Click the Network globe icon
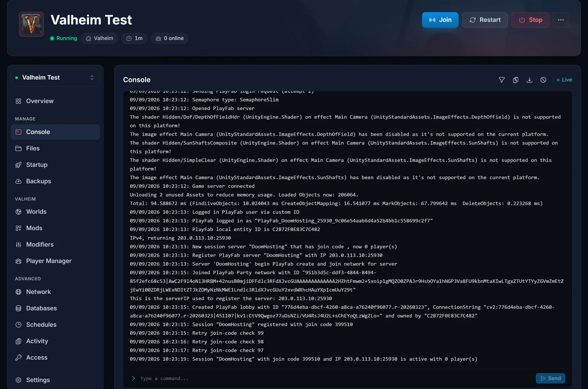Viewport: 588px width, 389px height. [18, 292]
